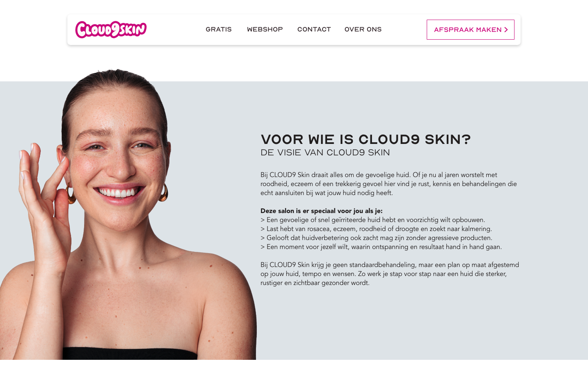Click the bullet about een moment voor jezelf

[381, 247]
